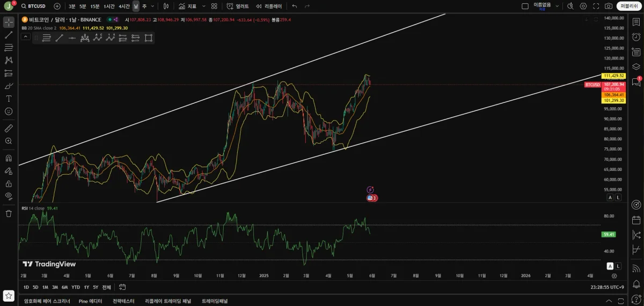Open the watchlist panel icon
Image resolution: width=644 pixels, height=306 pixels.
click(636, 22)
